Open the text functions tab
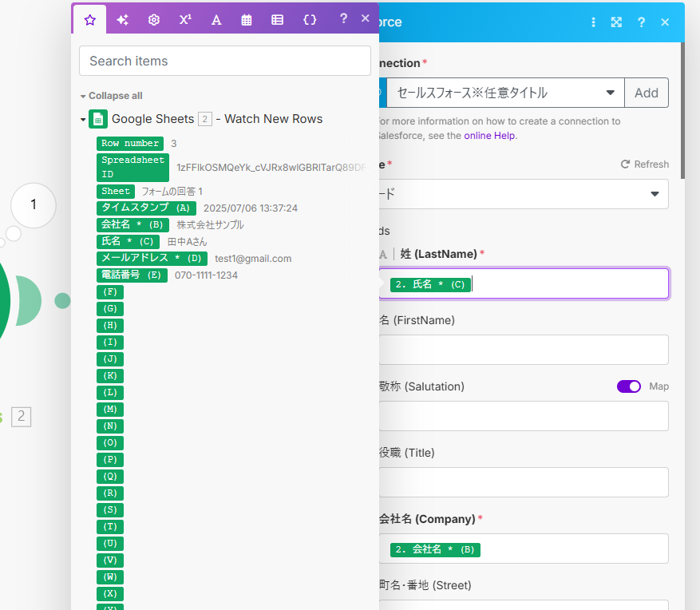700x610 pixels. pyautogui.click(x=216, y=20)
